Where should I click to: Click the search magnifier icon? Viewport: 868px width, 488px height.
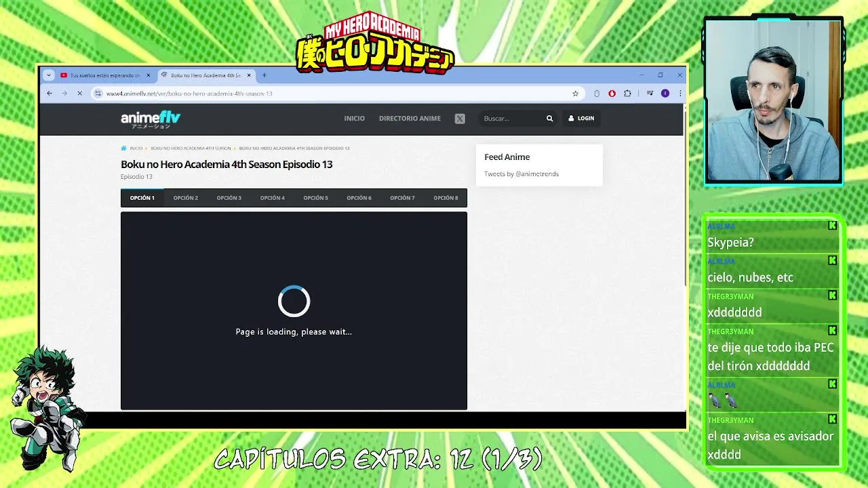point(549,119)
